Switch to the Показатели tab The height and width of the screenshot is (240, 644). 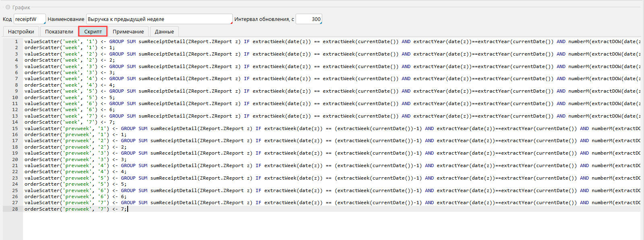pyautogui.click(x=59, y=31)
